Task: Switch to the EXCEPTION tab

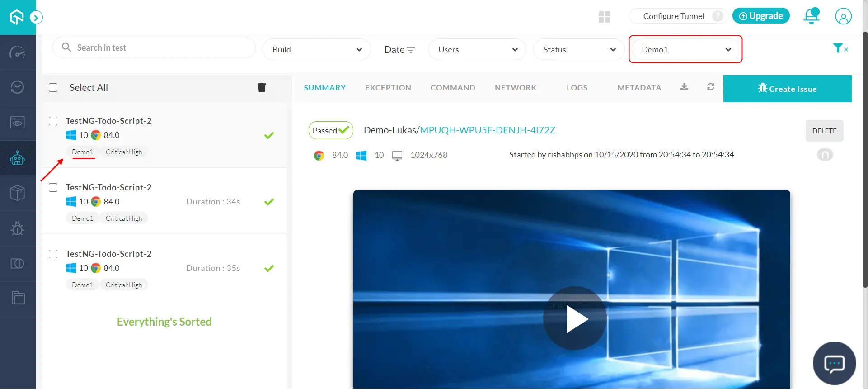Action: (x=388, y=88)
